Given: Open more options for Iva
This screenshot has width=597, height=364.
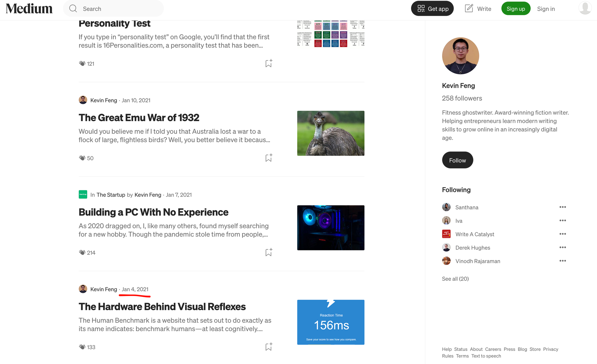Looking at the screenshot, I should pyautogui.click(x=563, y=220).
